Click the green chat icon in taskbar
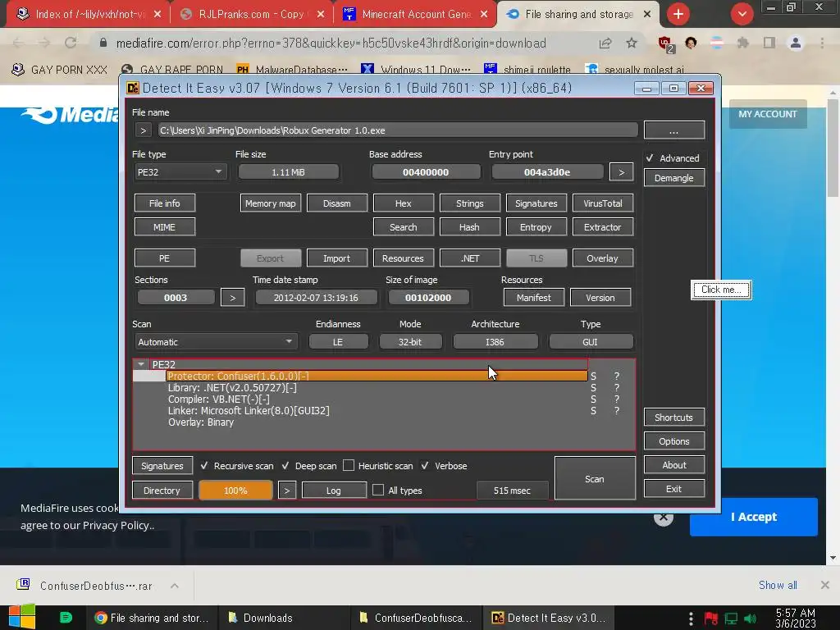Viewport: 840px width, 630px height. [x=66, y=618]
